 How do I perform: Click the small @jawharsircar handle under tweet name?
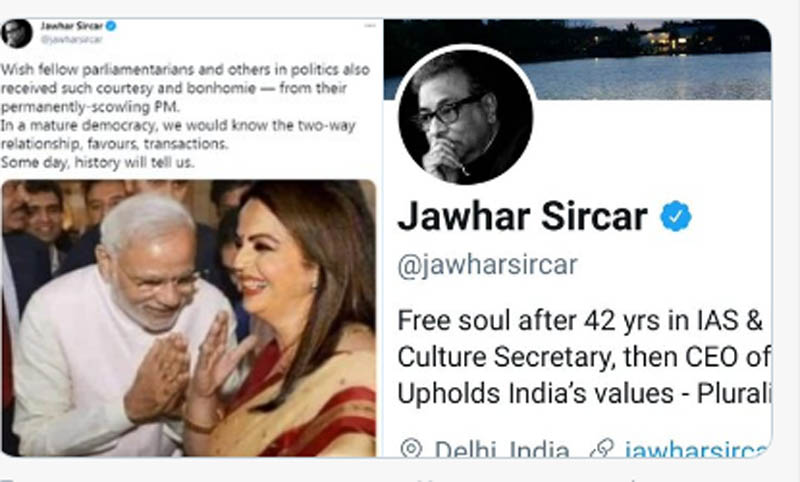(71, 39)
